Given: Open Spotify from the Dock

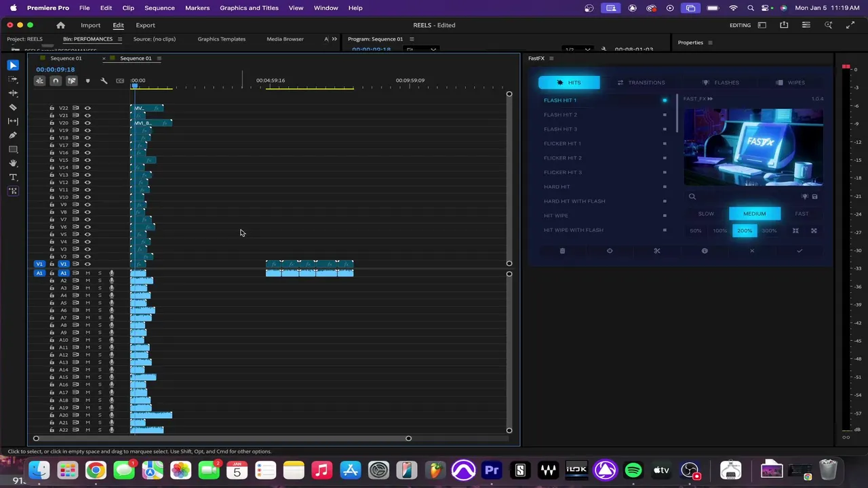Looking at the screenshot, I should pos(633,470).
